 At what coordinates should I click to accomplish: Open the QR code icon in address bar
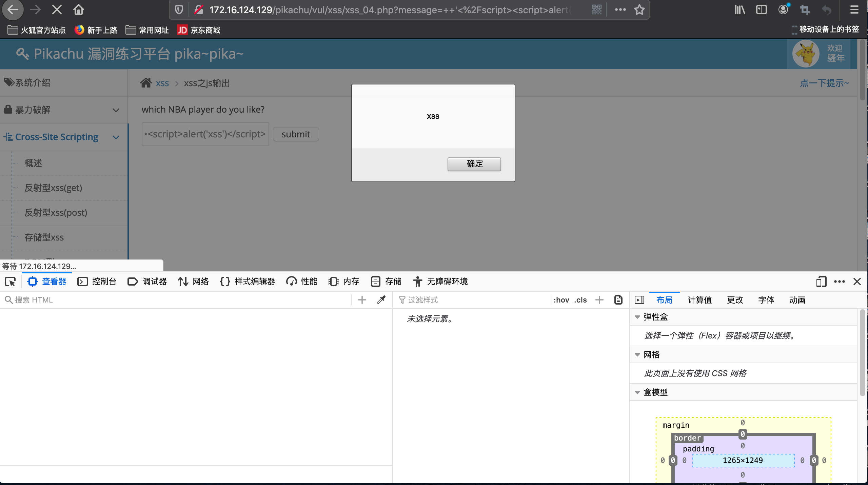pos(596,10)
